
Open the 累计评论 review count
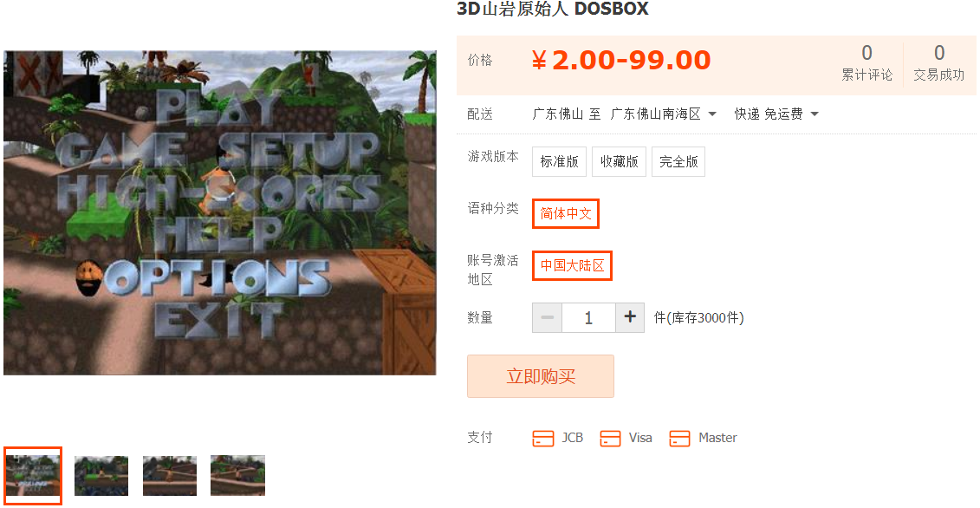click(866, 62)
